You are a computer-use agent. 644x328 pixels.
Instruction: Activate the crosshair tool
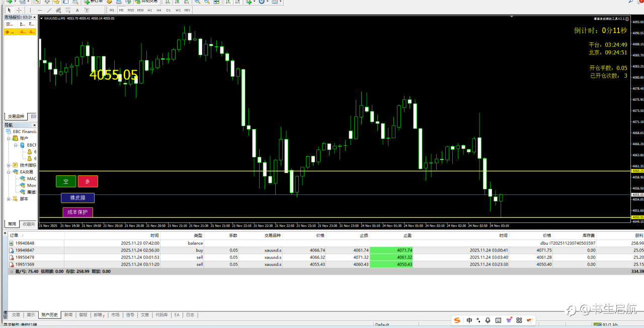(19, 10)
